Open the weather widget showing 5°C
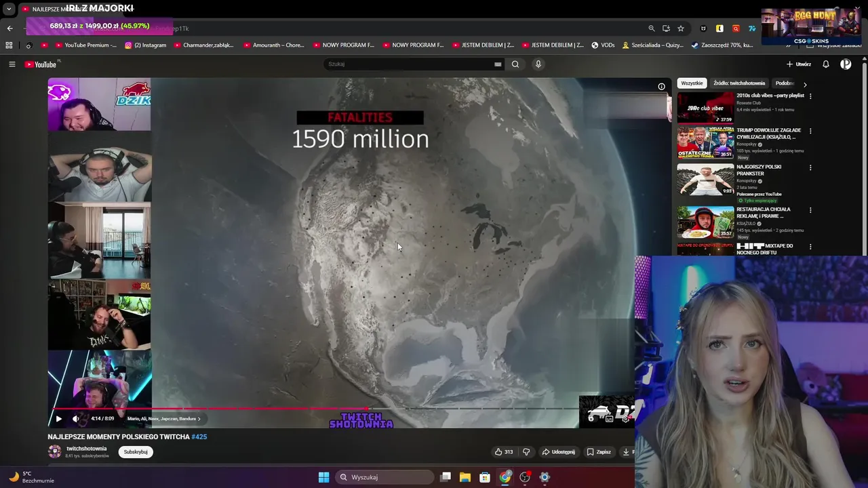The image size is (868, 488). [x=31, y=477]
